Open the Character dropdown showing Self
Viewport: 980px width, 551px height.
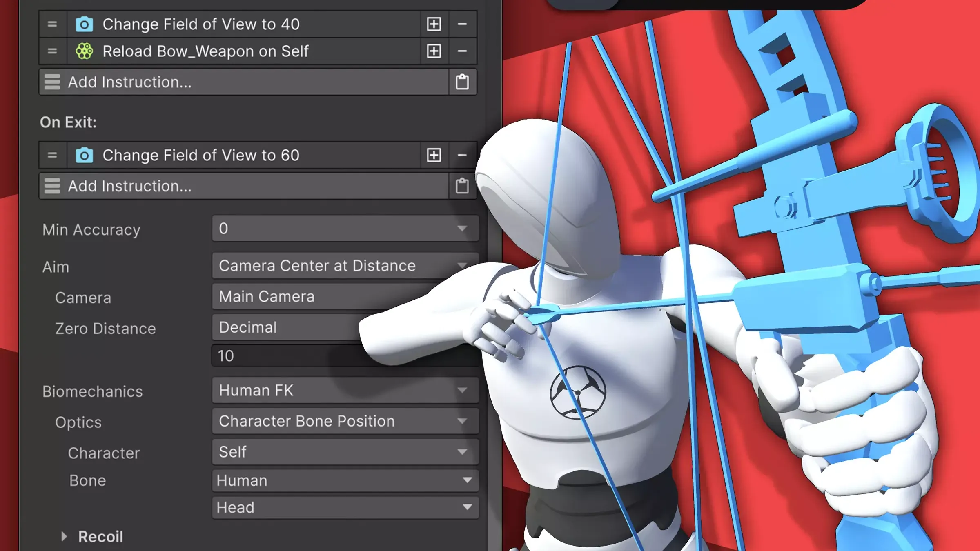coord(345,452)
